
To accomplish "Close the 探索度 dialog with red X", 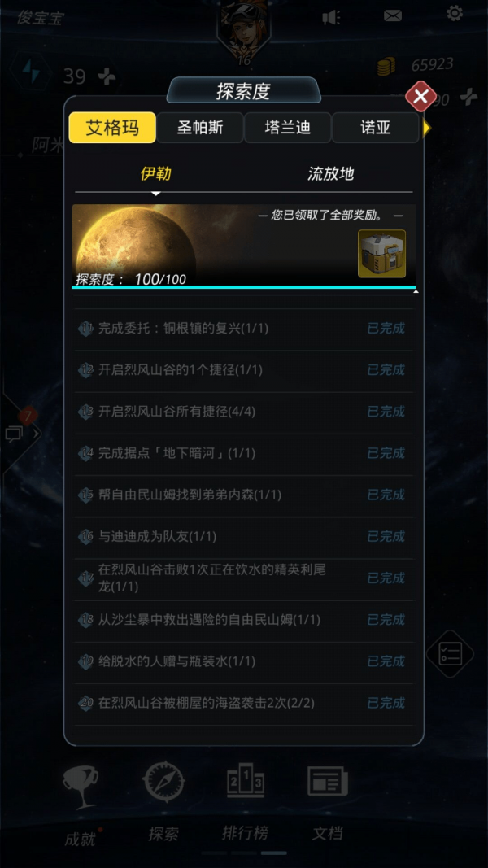I will point(420,97).
